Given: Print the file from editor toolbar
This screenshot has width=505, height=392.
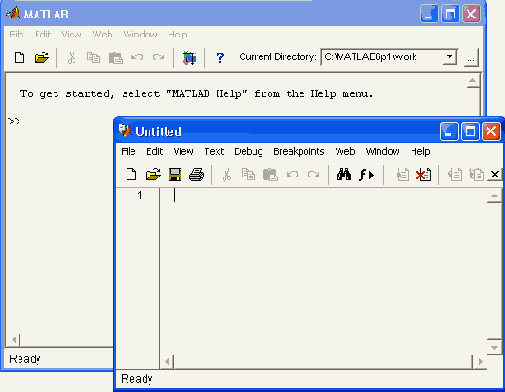Looking at the screenshot, I should click(196, 174).
